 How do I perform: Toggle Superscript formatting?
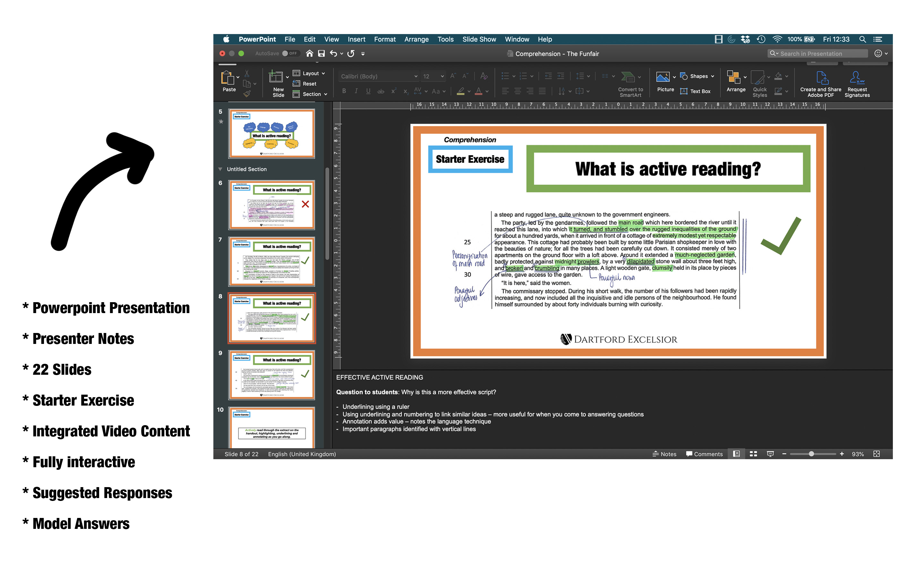(393, 91)
